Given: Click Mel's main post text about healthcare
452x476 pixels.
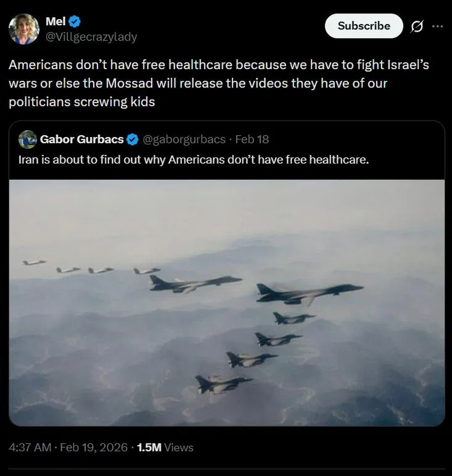Looking at the screenshot, I should point(218,84).
